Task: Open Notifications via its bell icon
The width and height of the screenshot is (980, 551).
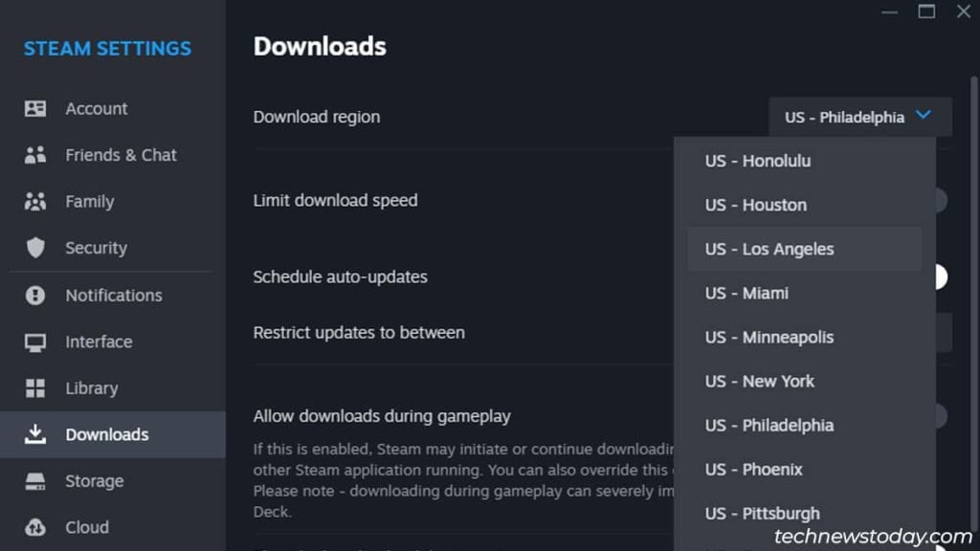Action: click(35, 295)
